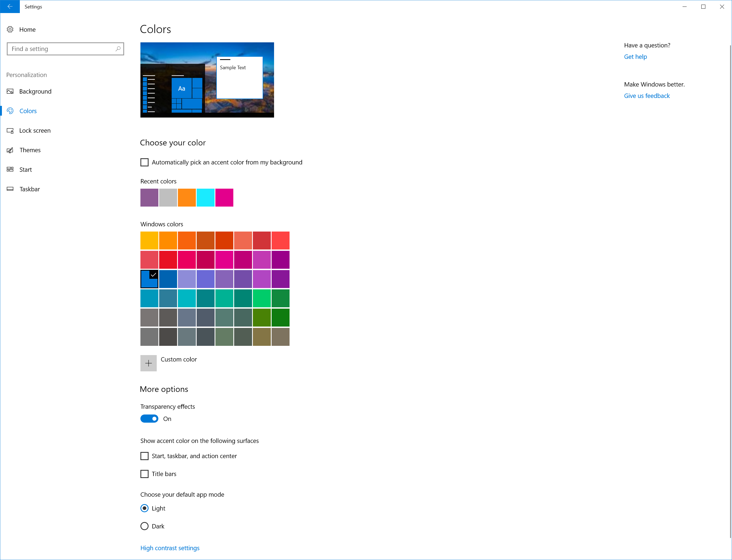This screenshot has height=560, width=732.
Task: Click Get help link
Action: [x=635, y=56]
